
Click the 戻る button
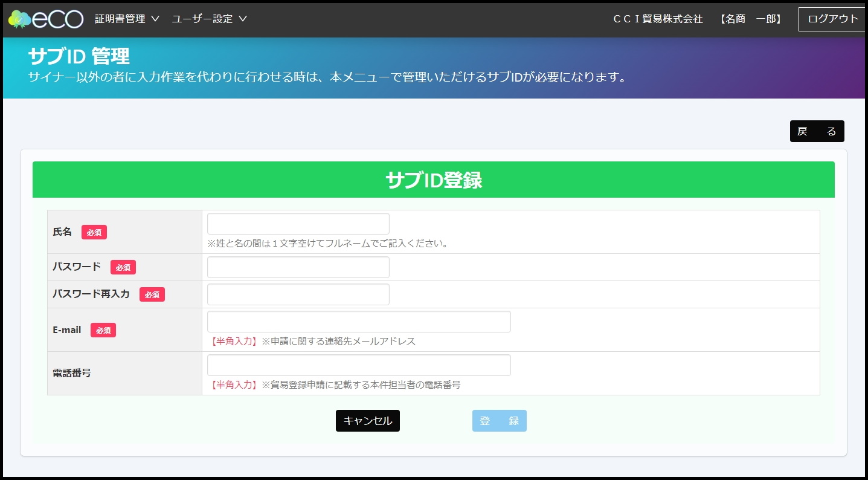817,131
